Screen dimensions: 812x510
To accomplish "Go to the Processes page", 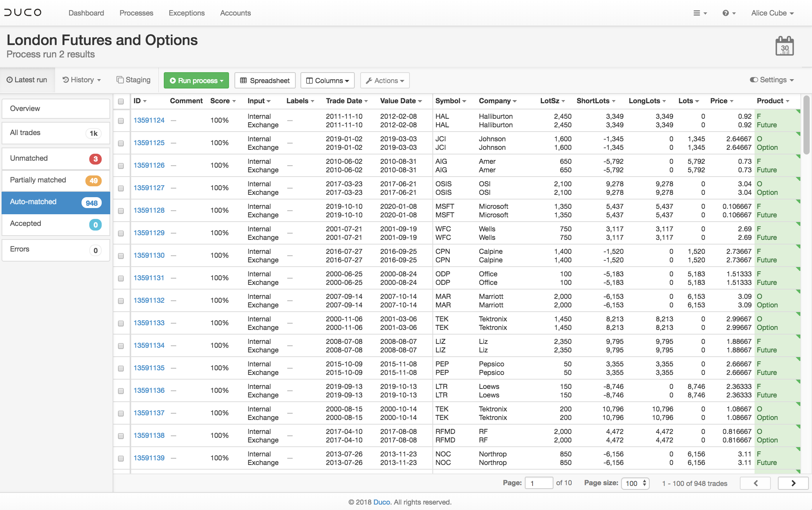I will click(x=136, y=13).
